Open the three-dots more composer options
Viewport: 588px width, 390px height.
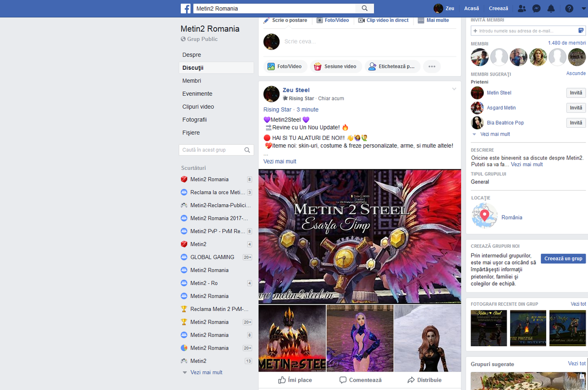coord(432,66)
